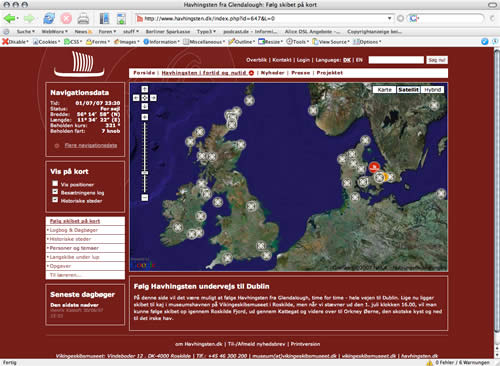Open Personer og temaer in sidebar menu

point(74,248)
